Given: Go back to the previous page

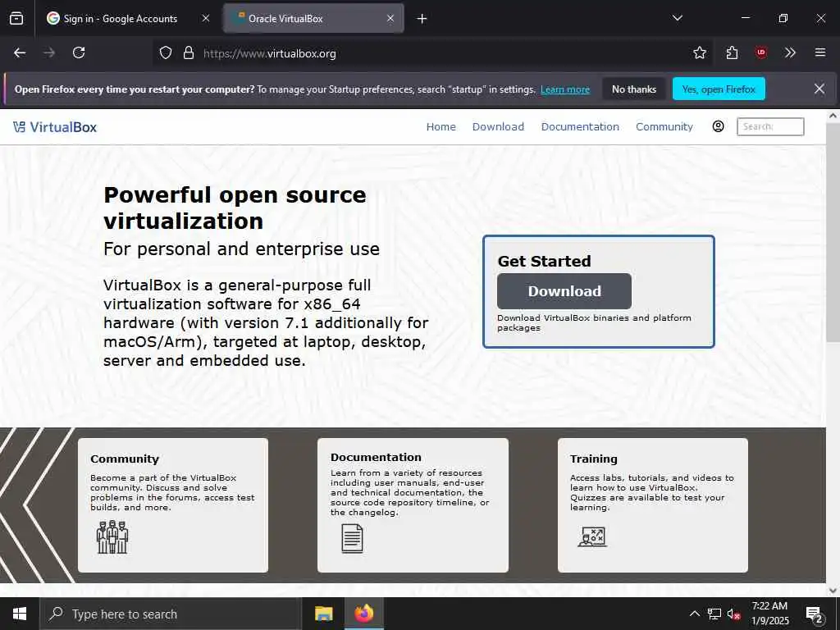Looking at the screenshot, I should [x=20, y=52].
